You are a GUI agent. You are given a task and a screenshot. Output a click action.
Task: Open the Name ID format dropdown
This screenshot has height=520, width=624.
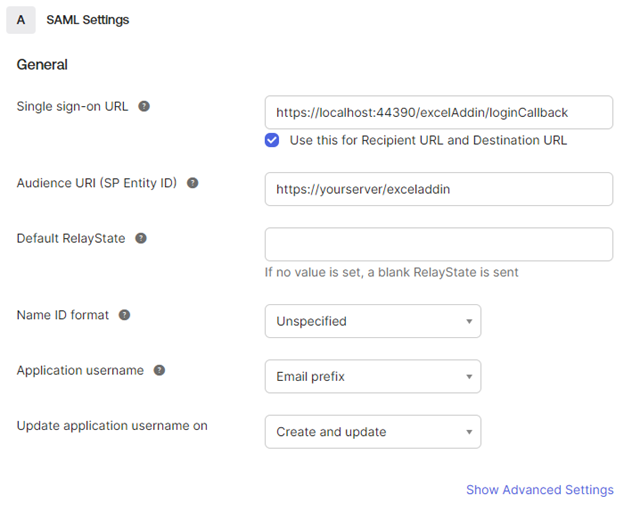[x=372, y=321]
